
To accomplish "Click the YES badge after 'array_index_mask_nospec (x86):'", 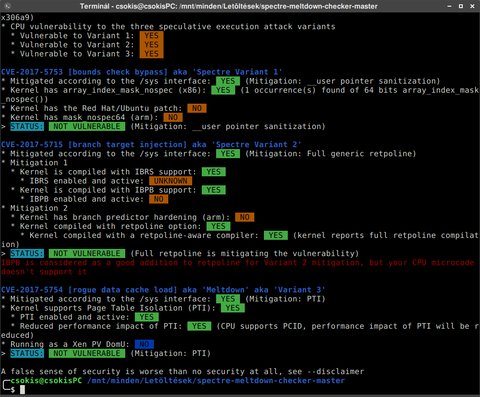I will 223,90.
